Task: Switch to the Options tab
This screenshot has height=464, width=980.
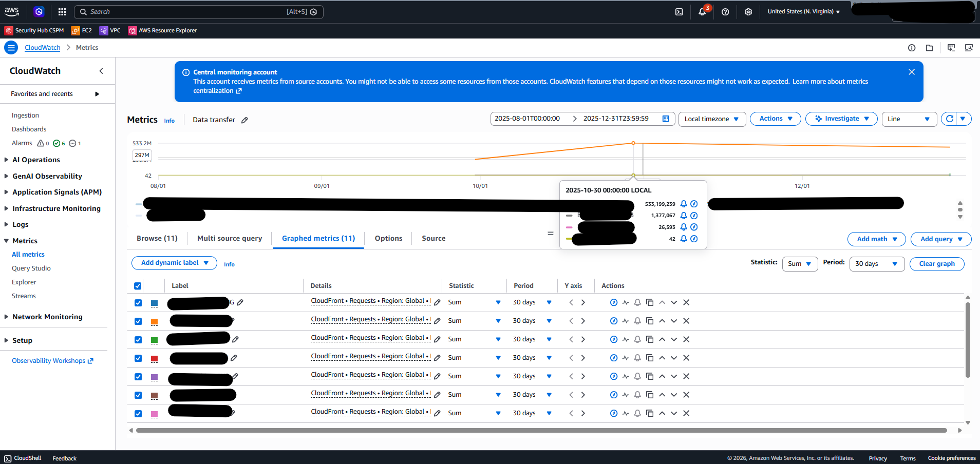Action: coord(388,238)
